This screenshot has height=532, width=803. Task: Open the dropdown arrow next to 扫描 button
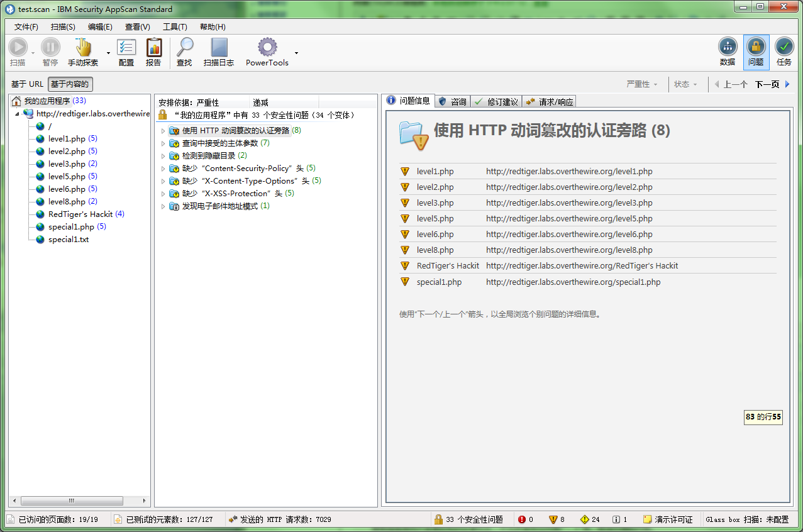(33, 53)
